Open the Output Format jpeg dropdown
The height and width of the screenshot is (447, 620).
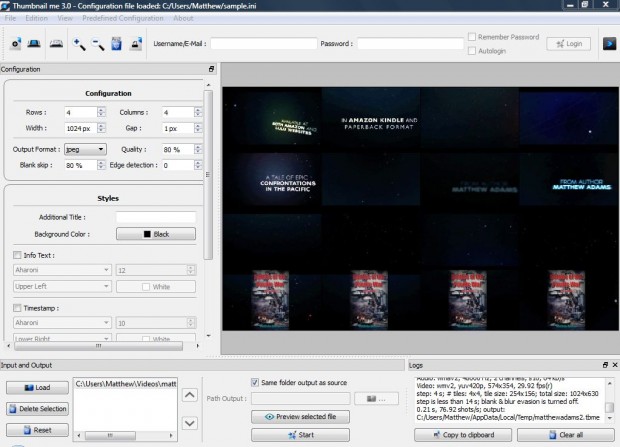pos(85,149)
